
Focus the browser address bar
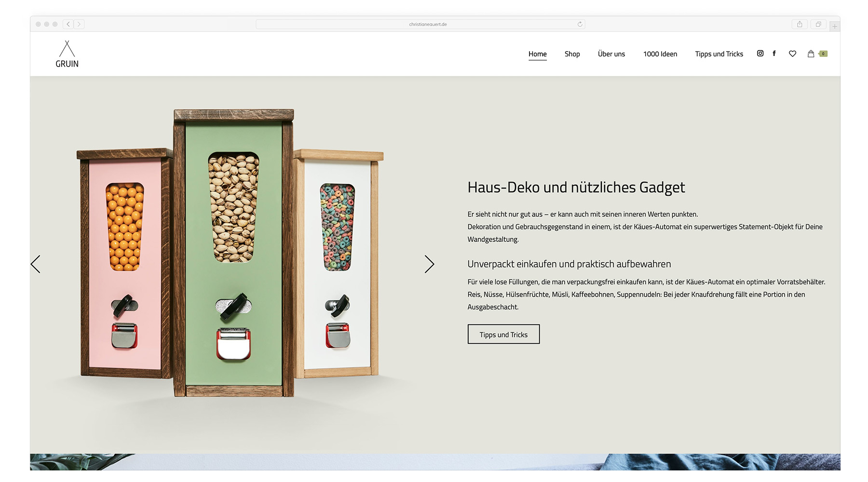tap(420, 24)
